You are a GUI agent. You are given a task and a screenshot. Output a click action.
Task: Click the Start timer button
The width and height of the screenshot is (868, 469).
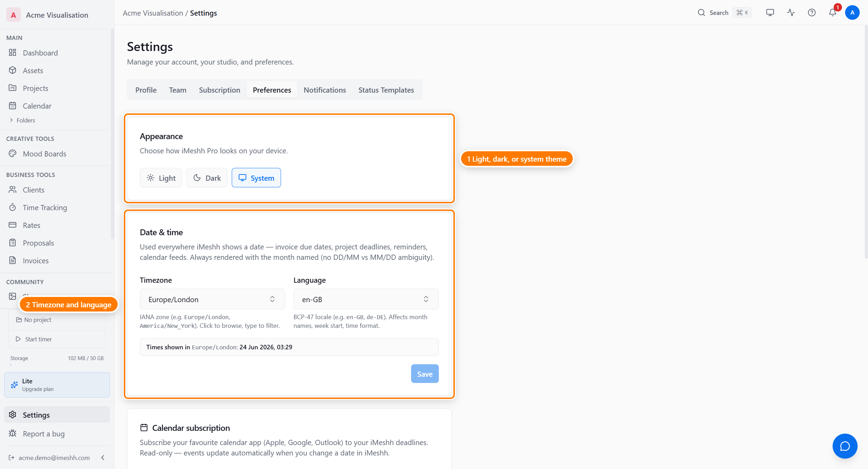pos(57,339)
